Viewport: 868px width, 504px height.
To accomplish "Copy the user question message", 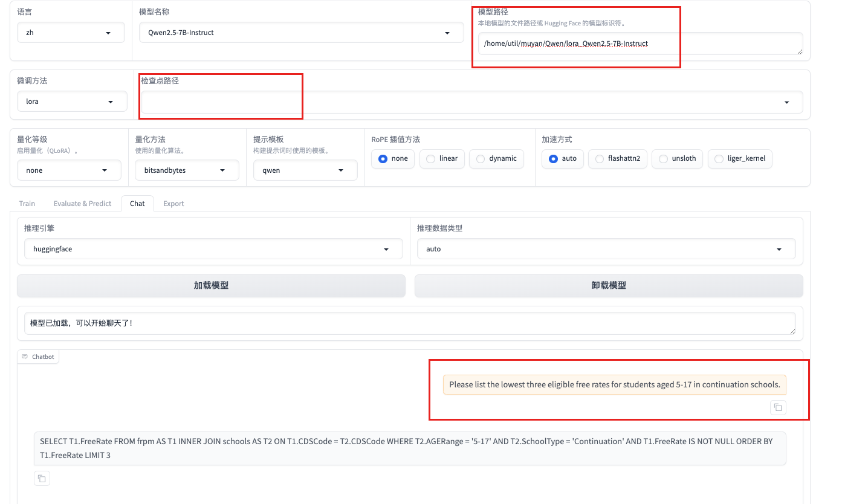I will tap(778, 407).
